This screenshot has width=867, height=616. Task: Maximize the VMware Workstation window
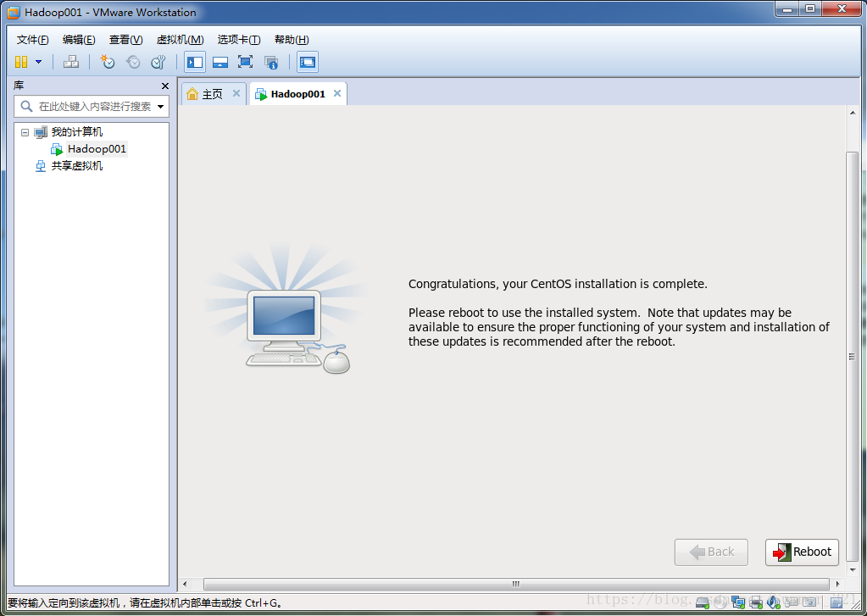[x=810, y=9]
